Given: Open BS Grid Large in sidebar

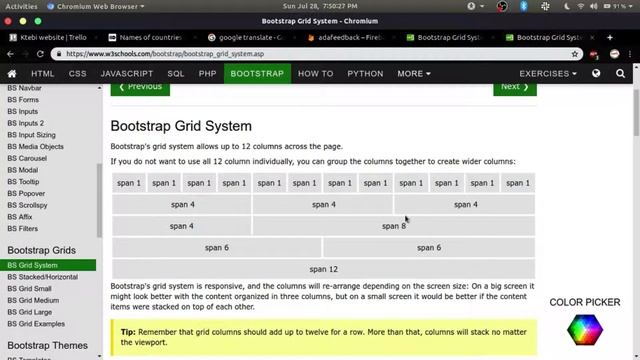Looking at the screenshot, I should (29, 312).
